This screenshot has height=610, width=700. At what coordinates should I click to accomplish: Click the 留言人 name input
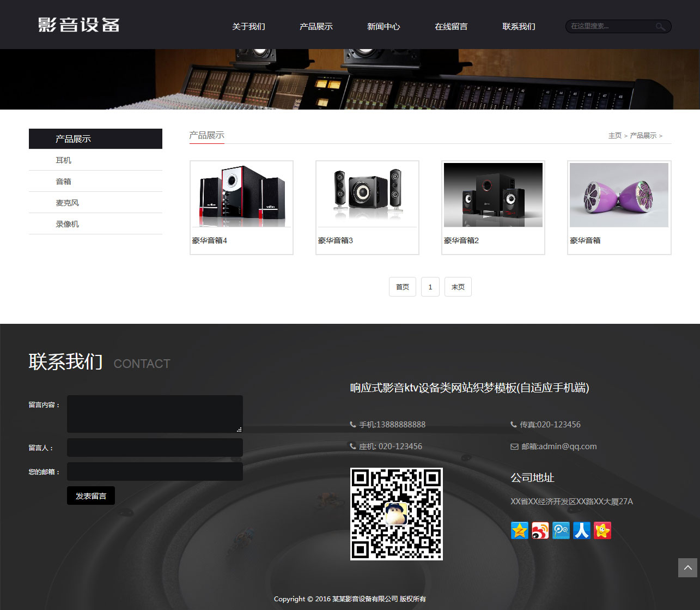[x=155, y=448]
